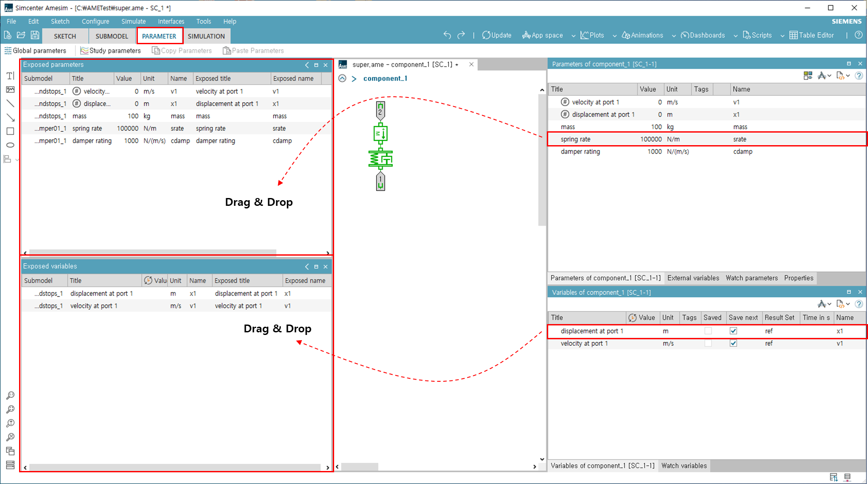Open the top-bar Help question mark
The height and width of the screenshot is (484, 868).
pyautogui.click(x=858, y=35)
